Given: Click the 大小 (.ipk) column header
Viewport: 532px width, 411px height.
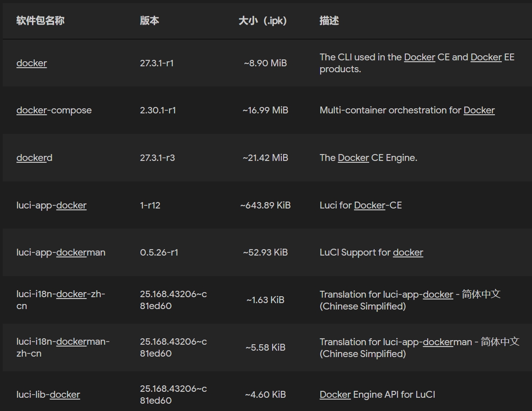Looking at the screenshot, I should (263, 21).
